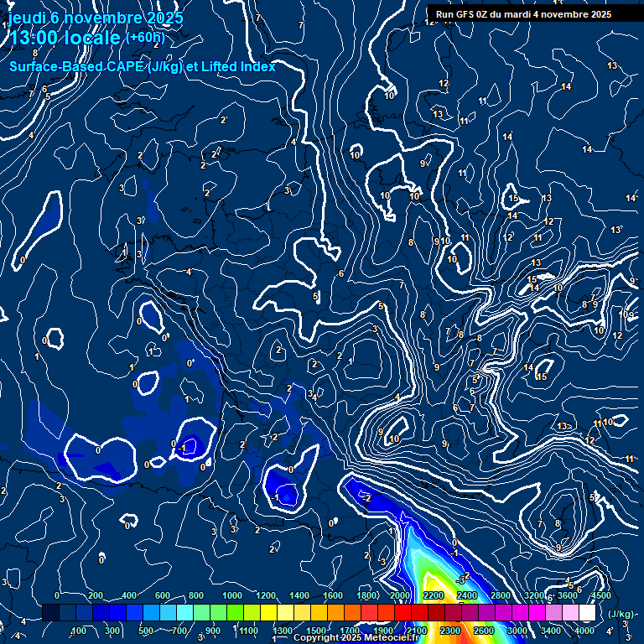Select the scale swatch between 1200 and 1300

268,612
